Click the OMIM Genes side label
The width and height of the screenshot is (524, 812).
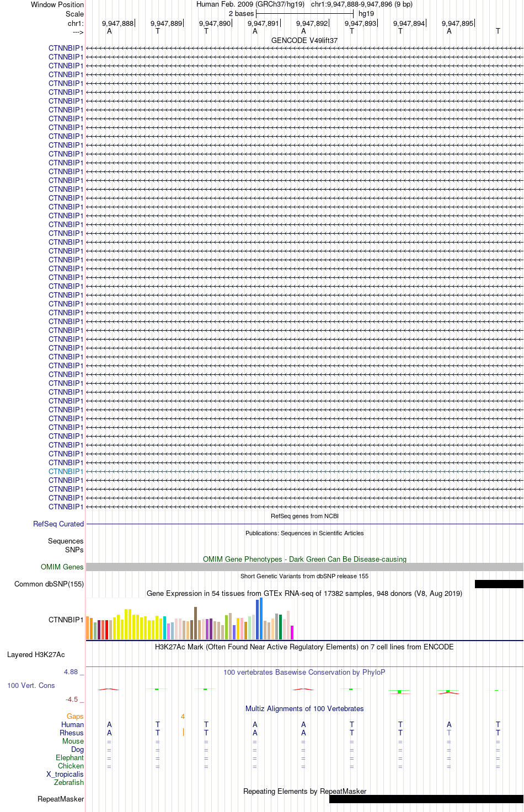click(x=62, y=567)
